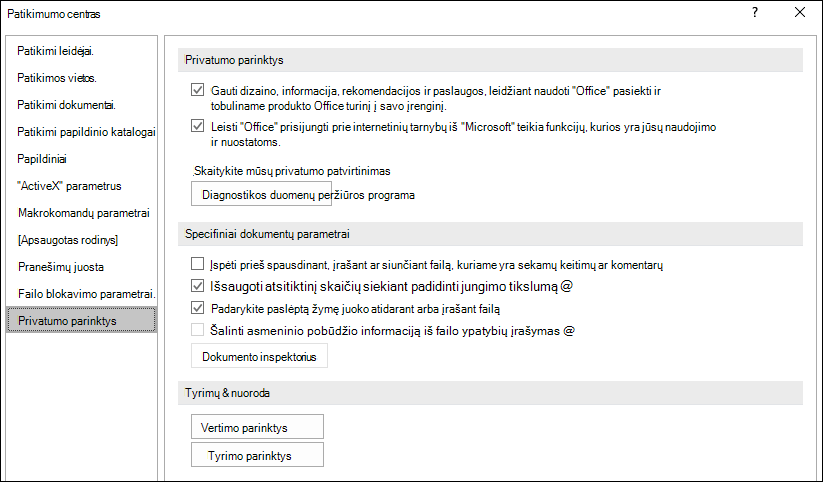Enable 'Įspėti prieš spausdinant' checkbox
This screenshot has height=482, width=823.
tap(197, 263)
